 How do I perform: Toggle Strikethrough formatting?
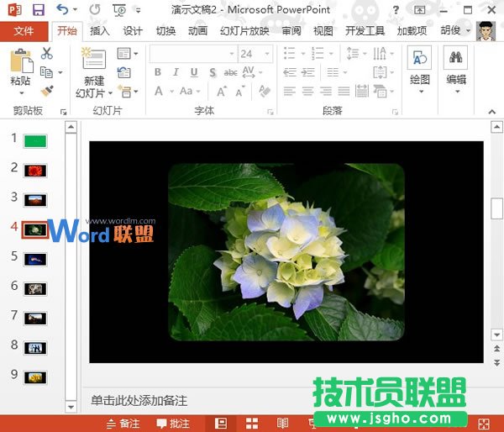tap(230, 72)
